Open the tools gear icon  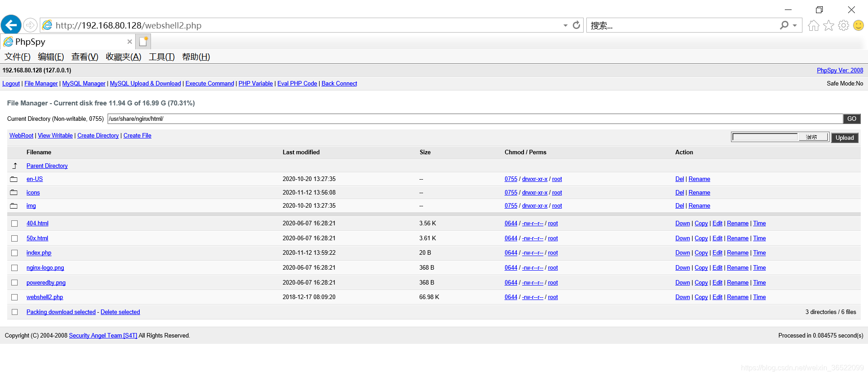(x=844, y=25)
